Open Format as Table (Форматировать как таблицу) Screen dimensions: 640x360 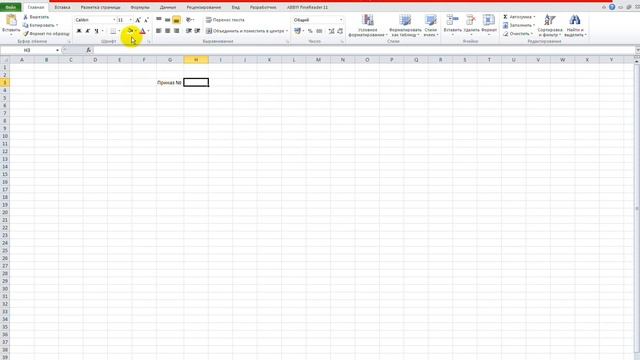tap(405, 25)
